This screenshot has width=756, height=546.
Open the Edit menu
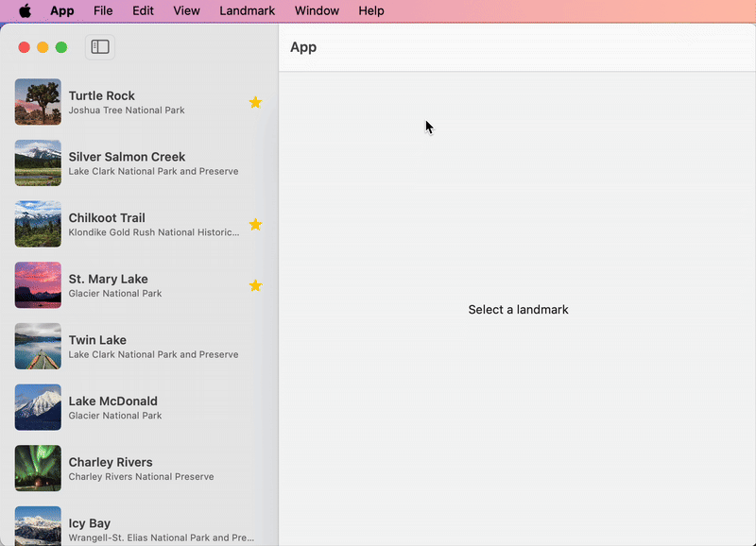[x=143, y=11]
